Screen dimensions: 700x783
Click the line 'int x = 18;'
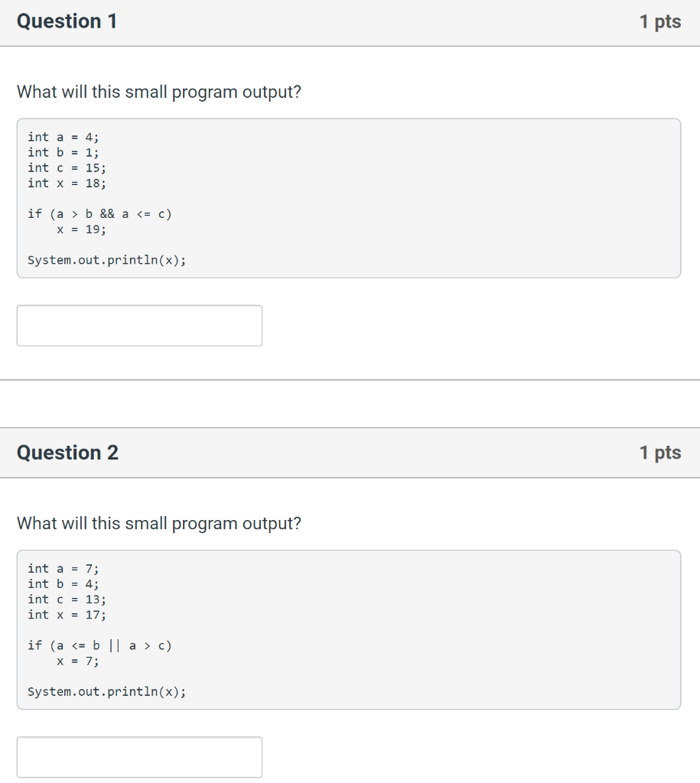click(67, 184)
